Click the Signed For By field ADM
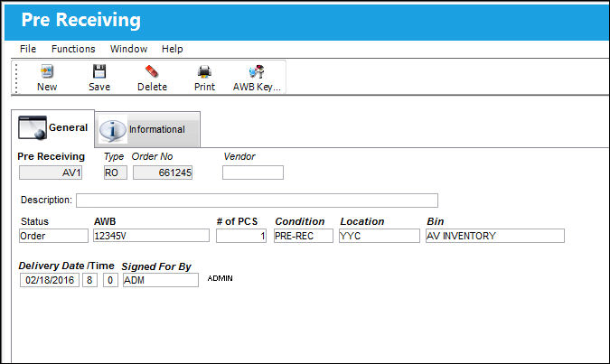Viewport: 610px width, 364px height. (161, 280)
